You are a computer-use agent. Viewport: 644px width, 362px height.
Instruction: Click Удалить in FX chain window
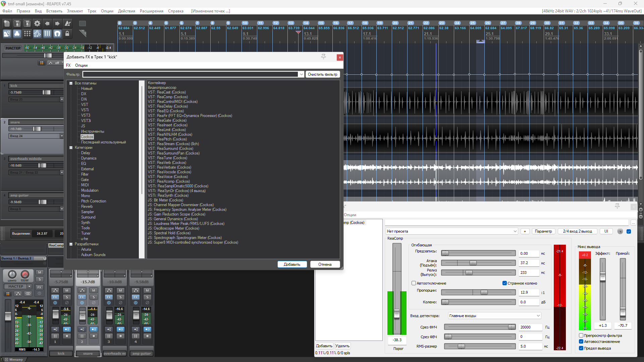[342, 346]
